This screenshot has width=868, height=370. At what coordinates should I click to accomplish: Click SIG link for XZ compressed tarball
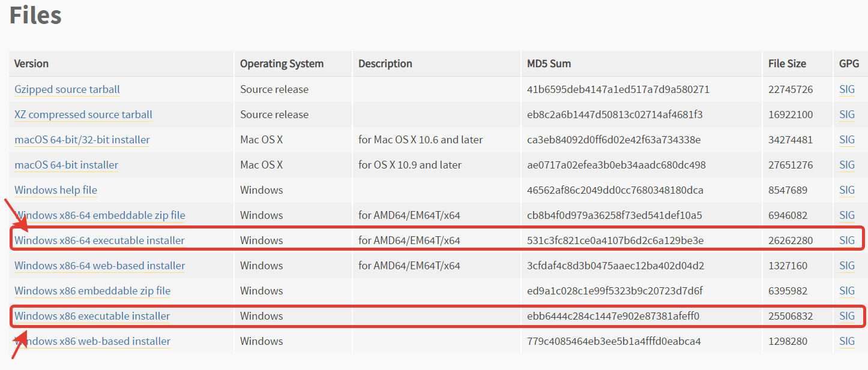(x=847, y=115)
